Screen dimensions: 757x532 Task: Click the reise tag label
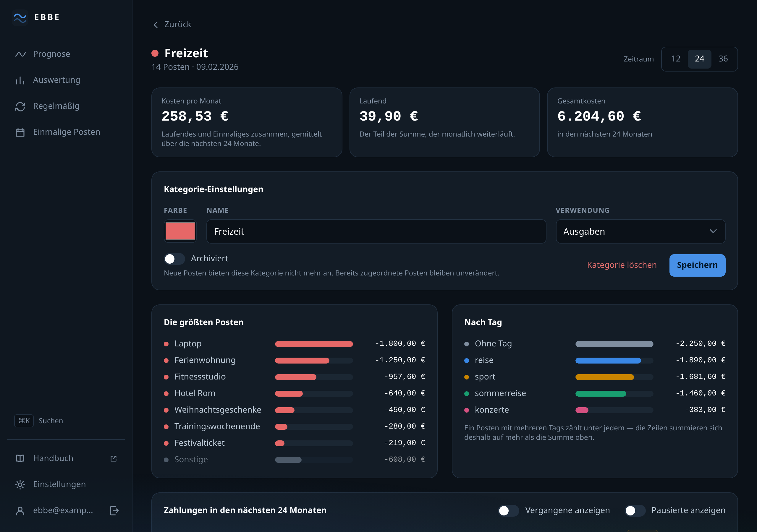(484, 360)
